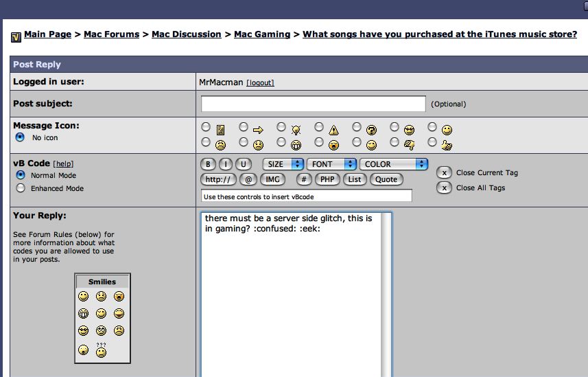
Task: Open the Mac Forums breadcrumb link
Action: coord(111,34)
